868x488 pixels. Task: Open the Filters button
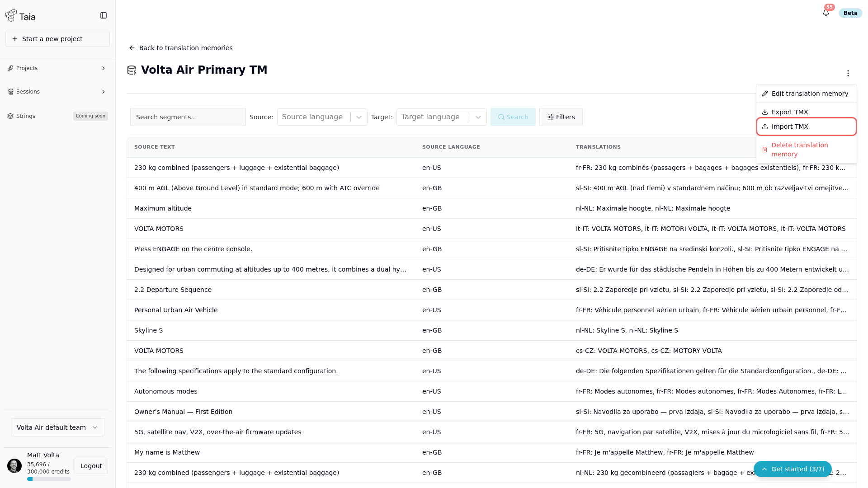(x=561, y=117)
